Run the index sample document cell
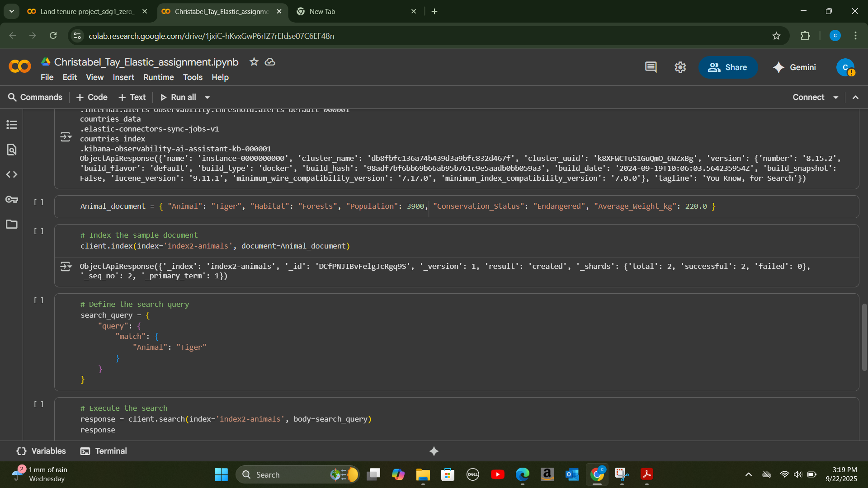Screen dimensions: 868x488 (x=39, y=231)
